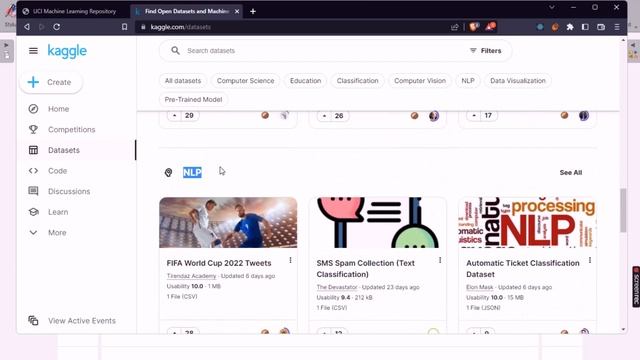This screenshot has height=360, width=640.
Task: Select the Pre-Trained Model chip
Action: (193, 100)
